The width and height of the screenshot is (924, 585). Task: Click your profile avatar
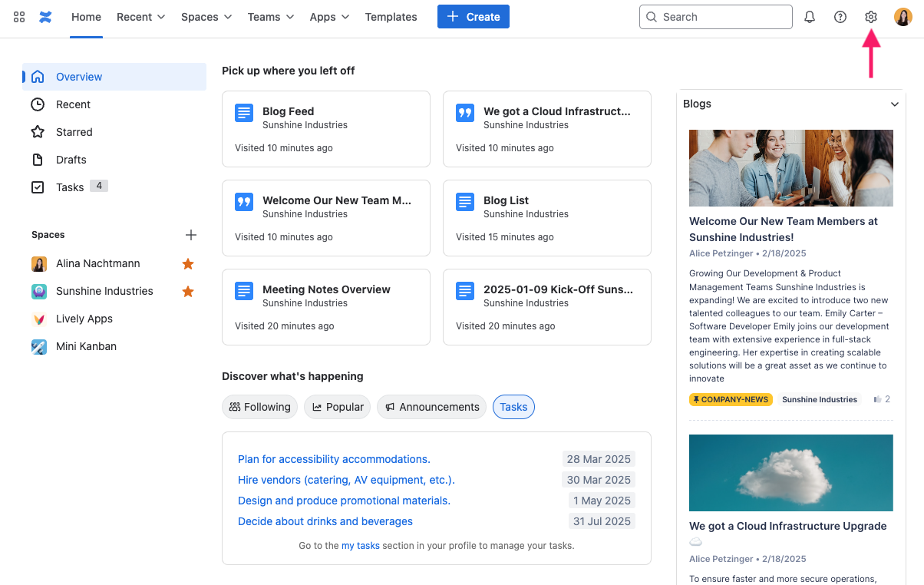click(903, 16)
